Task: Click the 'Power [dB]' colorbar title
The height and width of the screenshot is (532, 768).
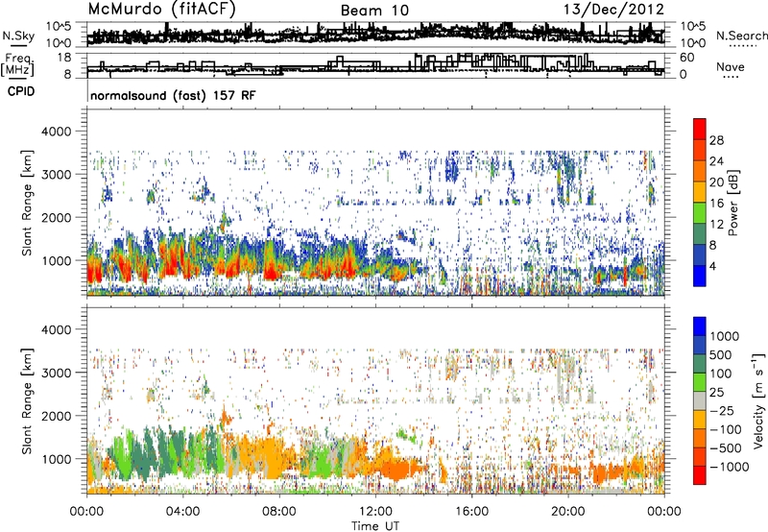Action: point(732,203)
